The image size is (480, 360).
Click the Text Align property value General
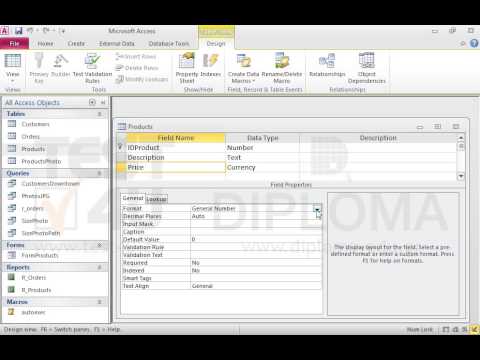click(256, 286)
